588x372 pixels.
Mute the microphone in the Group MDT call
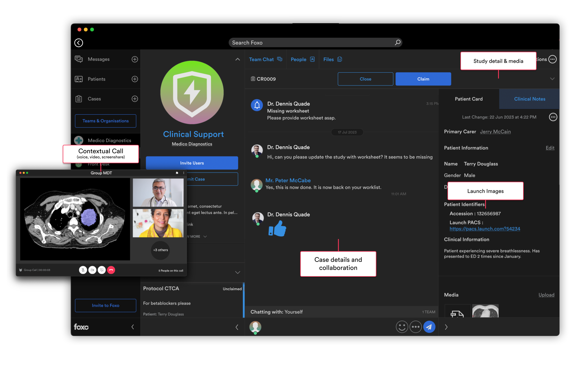pyautogui.click(x=83, y=270)
